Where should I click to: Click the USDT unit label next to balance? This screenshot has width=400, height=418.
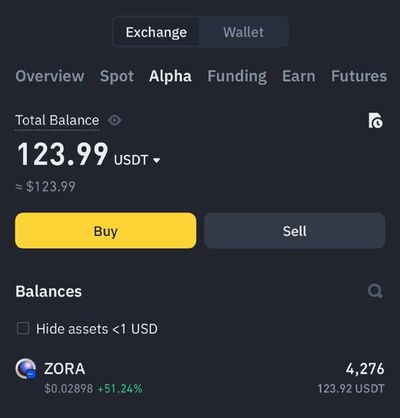click(131, 160)
